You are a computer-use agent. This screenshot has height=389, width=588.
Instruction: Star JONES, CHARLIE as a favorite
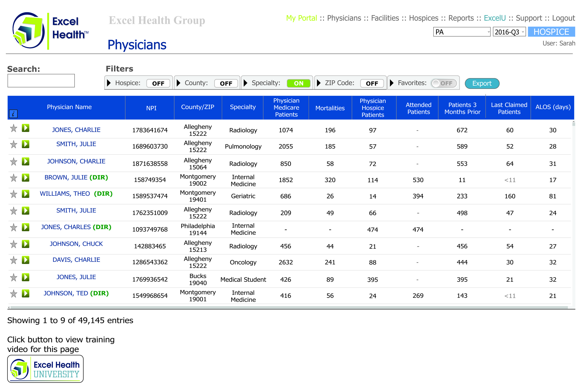[x=14, y=128]
